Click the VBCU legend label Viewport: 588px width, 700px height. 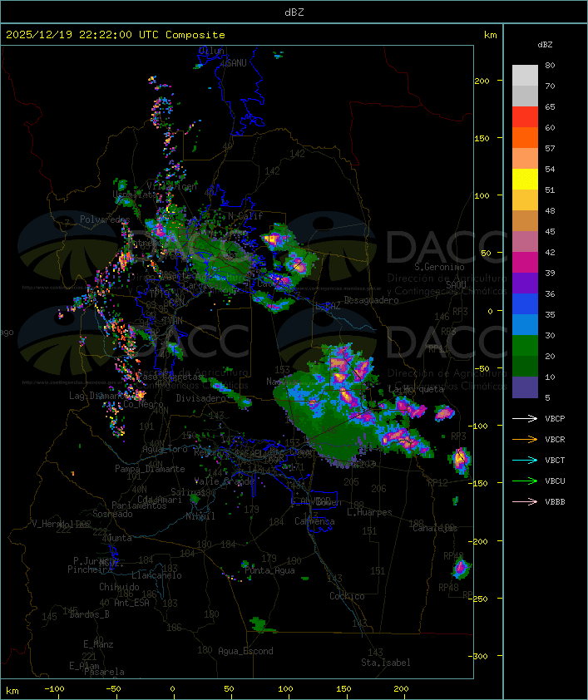pos(555,481)
